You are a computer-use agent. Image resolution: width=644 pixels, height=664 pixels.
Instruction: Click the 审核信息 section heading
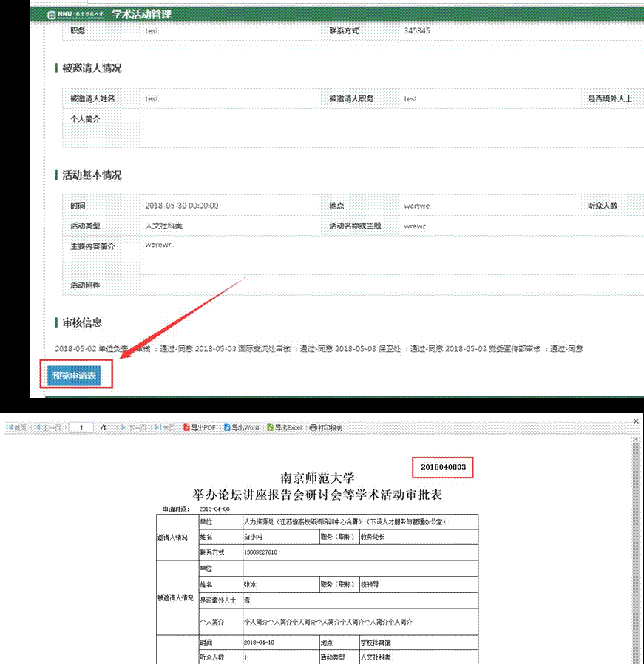coord(81,322)
